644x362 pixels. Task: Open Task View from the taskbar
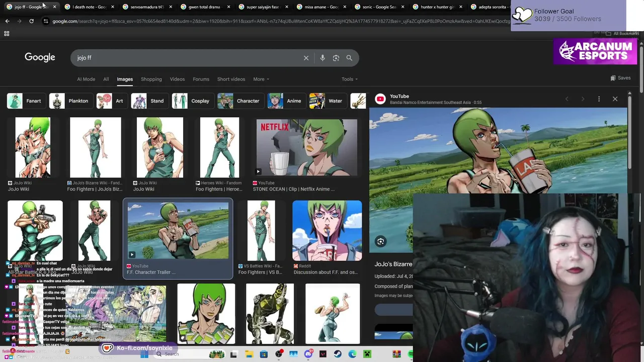(234, 354)
